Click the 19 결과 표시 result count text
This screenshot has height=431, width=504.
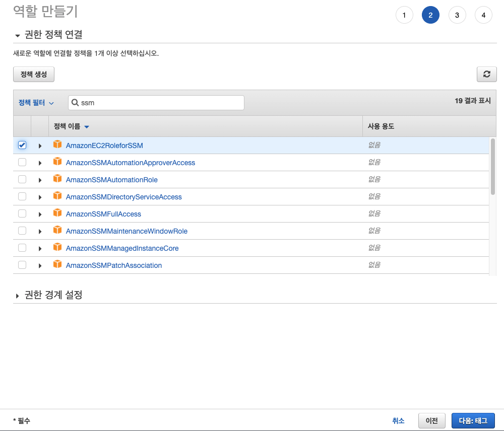[x=473, y=101]
